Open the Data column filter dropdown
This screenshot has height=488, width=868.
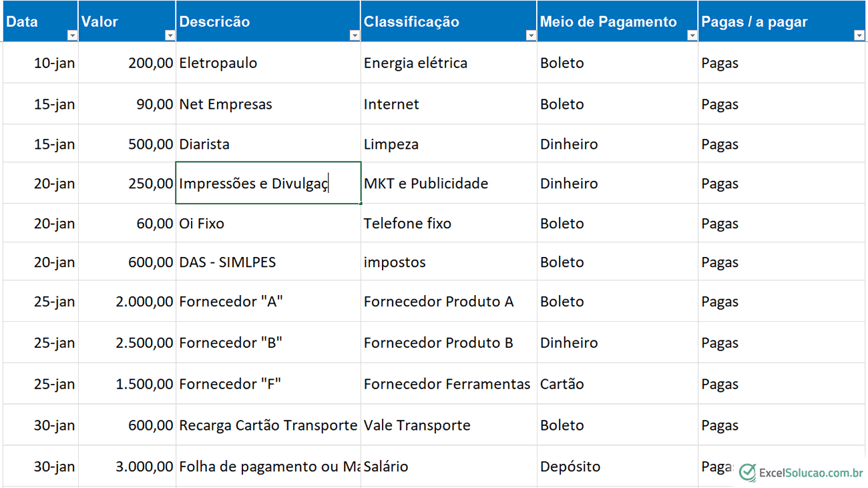click(x=72, y=35)
